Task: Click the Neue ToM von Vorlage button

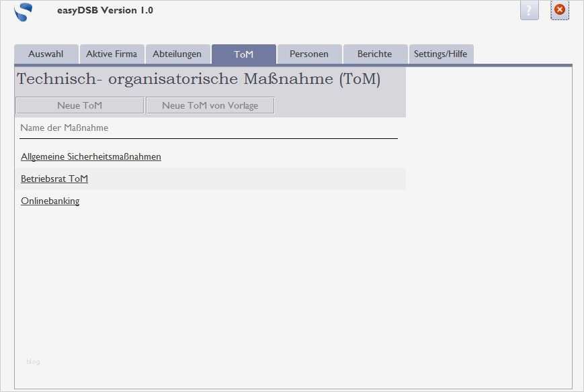Action: pos(210,105)
